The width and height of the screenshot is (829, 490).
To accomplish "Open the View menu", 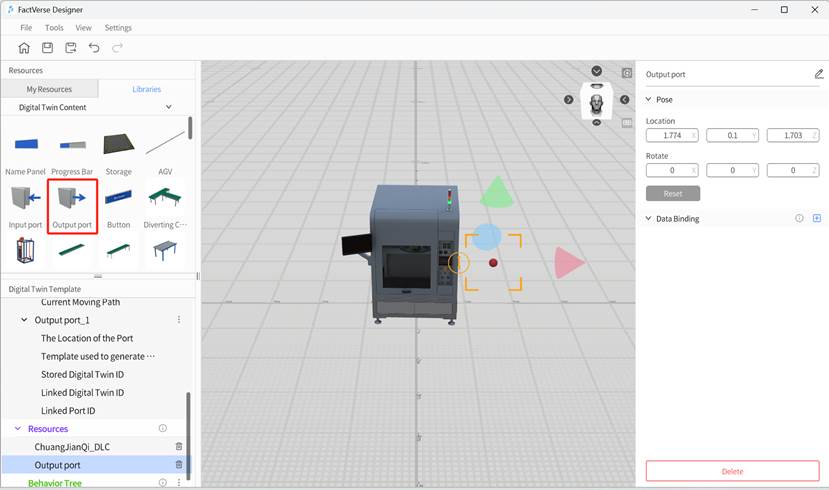I will (x=83, y=27).
